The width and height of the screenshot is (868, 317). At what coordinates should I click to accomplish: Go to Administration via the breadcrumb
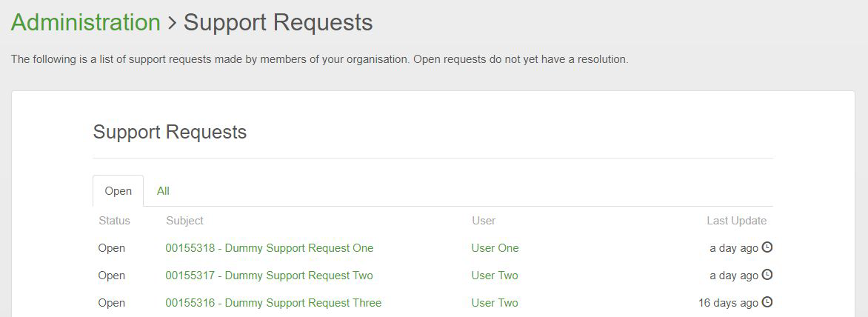pyautogui.click(x=86, y=23)
